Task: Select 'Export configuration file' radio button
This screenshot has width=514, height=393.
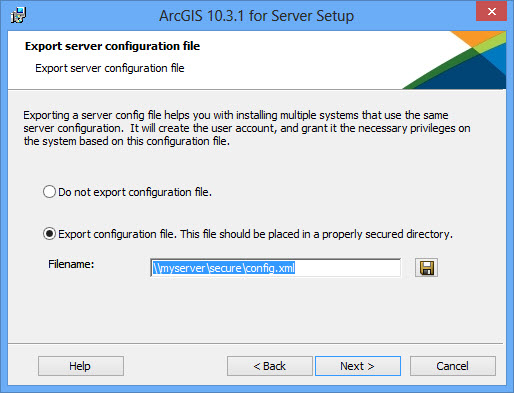Action: pyautogui.click(x=49, y=234)
